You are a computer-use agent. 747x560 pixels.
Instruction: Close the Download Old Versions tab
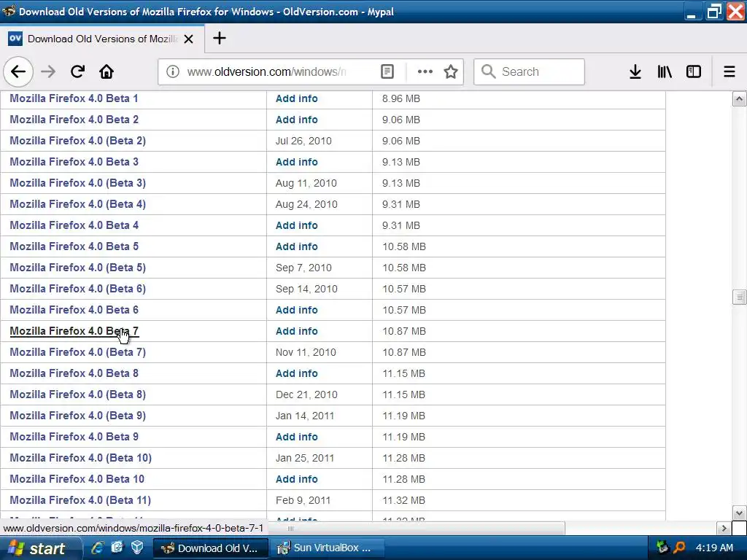click(189, 39)
